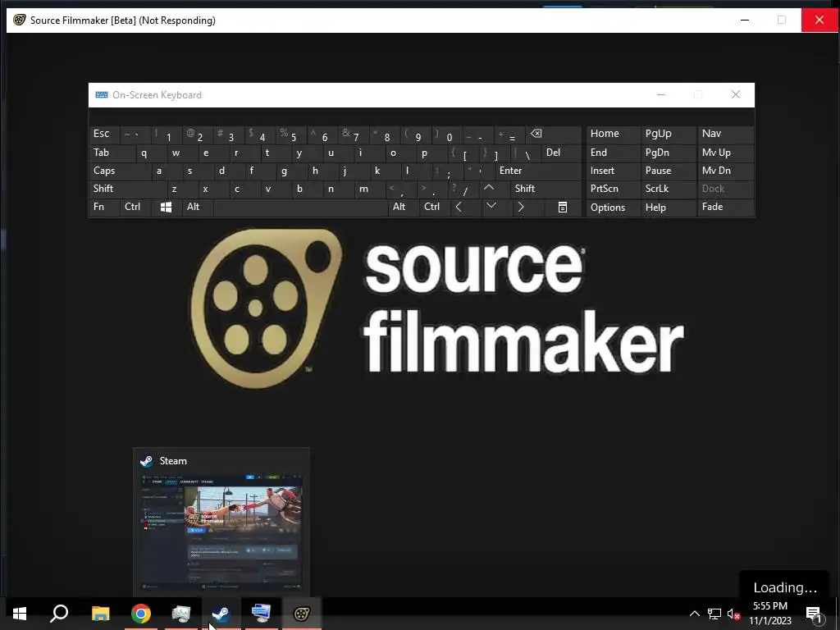Viewport: 840px width, 630px height.
Task: Open File Explorer from taskbar
Action: [x=101, y=614]
